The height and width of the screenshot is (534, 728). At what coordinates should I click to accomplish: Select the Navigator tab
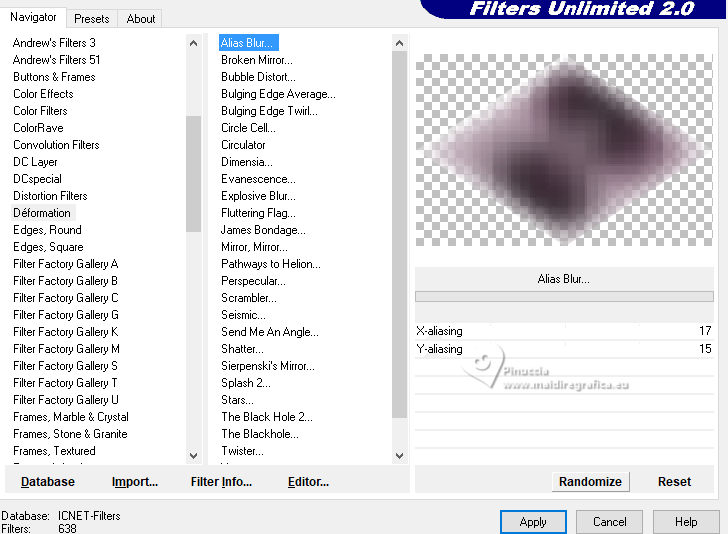click(x=33, y=17)
